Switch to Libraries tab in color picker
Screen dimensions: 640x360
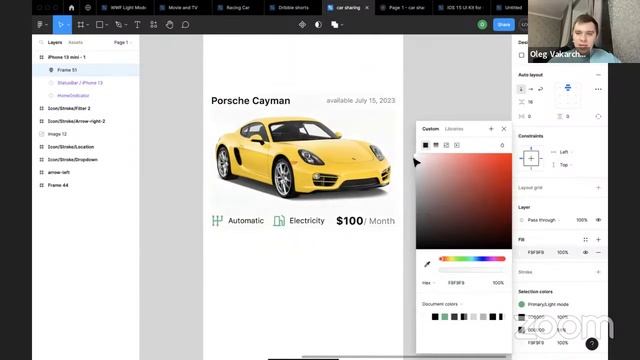(x=454, y=129)
